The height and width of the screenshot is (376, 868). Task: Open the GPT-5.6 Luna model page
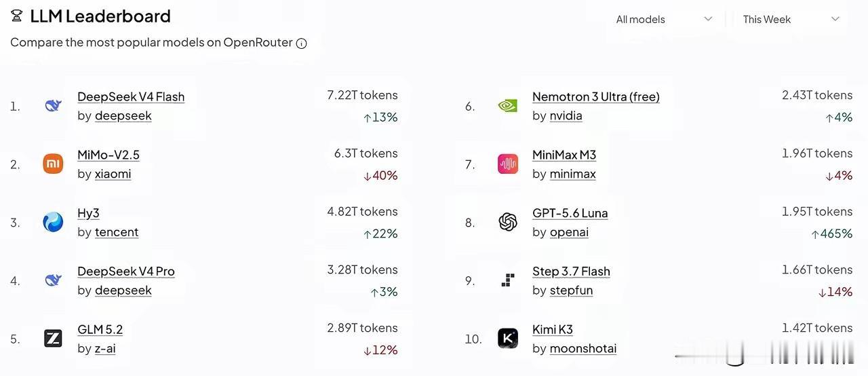pos(570,212)
